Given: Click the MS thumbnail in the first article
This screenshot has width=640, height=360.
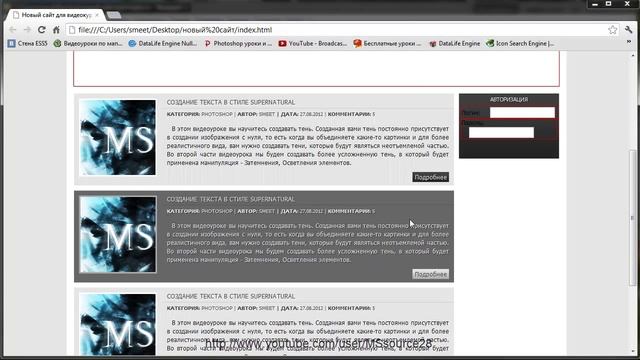Looking at the screenshot, I should (118, 138).
